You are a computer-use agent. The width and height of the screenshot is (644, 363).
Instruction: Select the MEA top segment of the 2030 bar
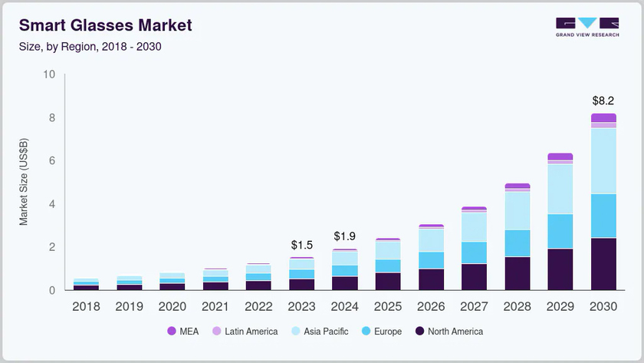coord(603,117)
